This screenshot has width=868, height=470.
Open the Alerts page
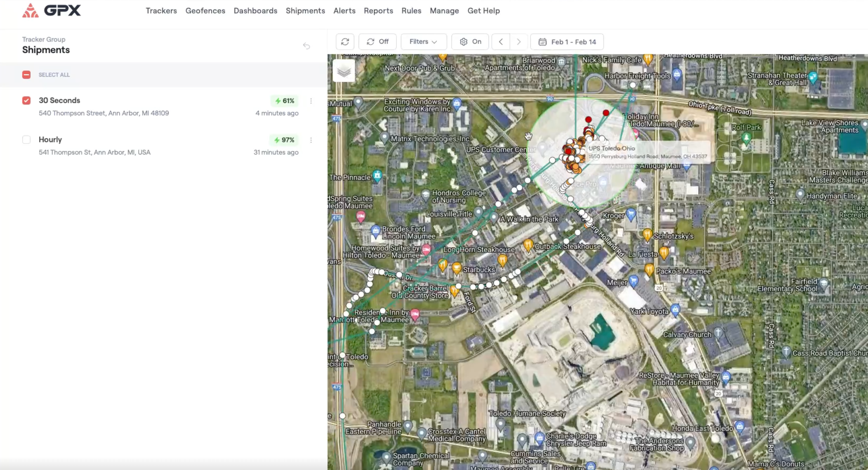pyautogui.click(x=344, y=11)
